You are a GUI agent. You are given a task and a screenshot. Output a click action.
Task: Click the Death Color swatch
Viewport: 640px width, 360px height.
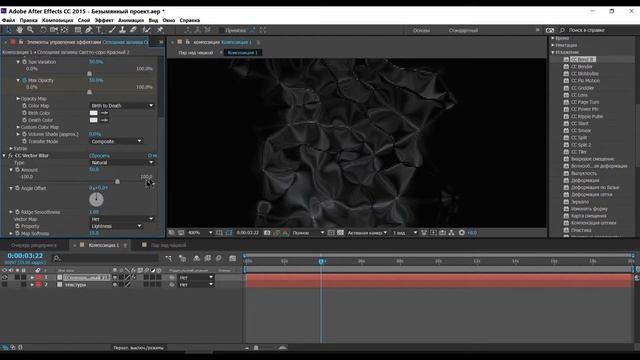[x=93, y=120]
